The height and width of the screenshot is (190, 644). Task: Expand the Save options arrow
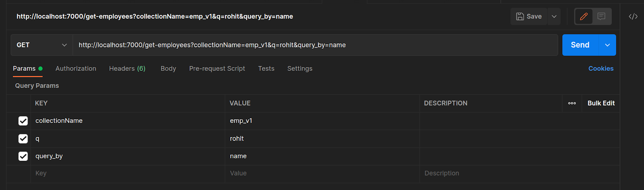554,16
